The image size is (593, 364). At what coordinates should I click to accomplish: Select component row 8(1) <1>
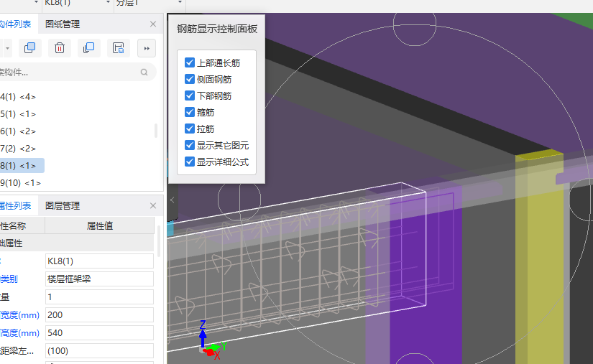(x=22, y=165)
